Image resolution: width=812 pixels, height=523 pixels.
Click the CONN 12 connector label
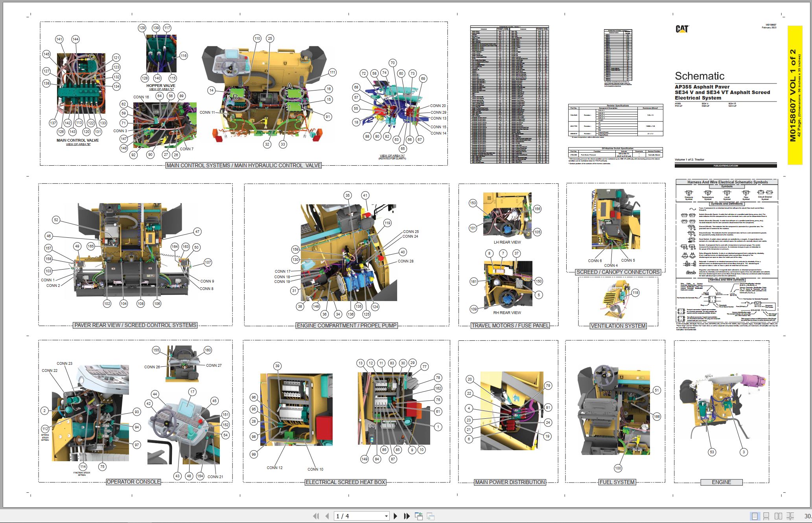274,468
